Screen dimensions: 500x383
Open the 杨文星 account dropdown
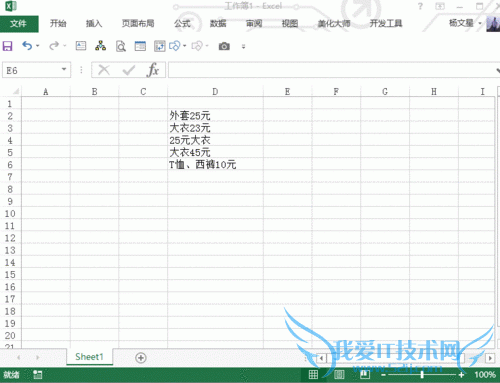[x=480, y=23]
